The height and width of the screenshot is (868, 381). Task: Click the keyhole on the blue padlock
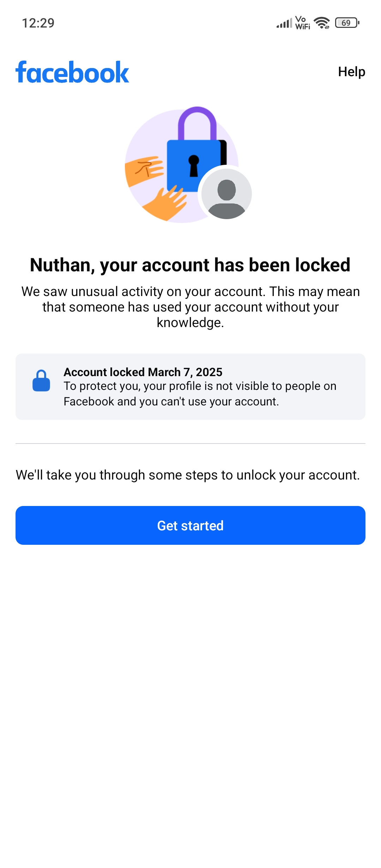(194, 165)
